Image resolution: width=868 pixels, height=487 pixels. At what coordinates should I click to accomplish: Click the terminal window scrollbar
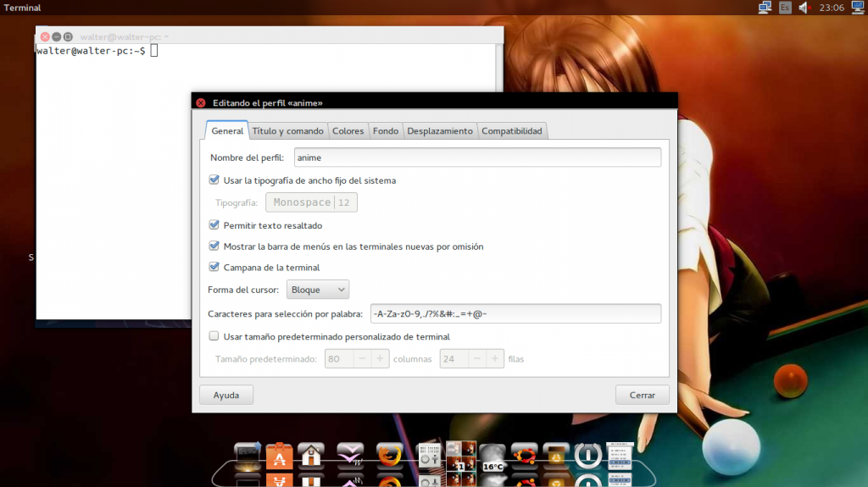(499, 68)
